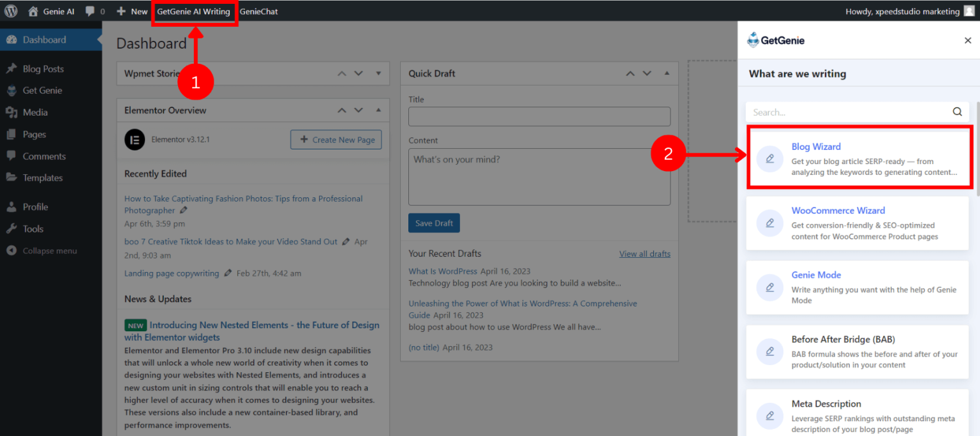
Task: Open the Genie AI site home icon
Action: click(x=33, y=11)
